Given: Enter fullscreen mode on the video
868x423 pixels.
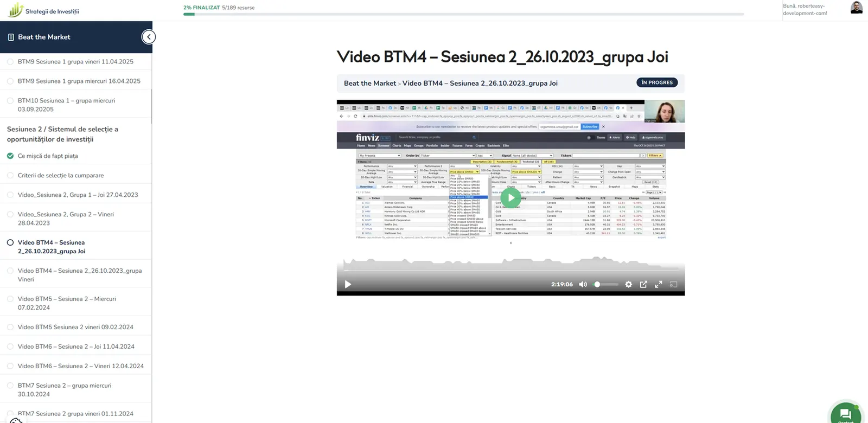Looking at the screenshot, I should 659,284.
